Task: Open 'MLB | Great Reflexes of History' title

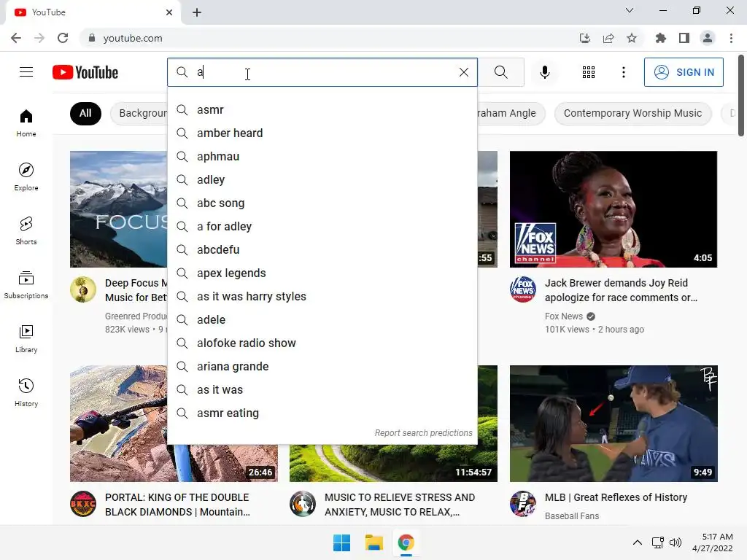Action: 616,497
